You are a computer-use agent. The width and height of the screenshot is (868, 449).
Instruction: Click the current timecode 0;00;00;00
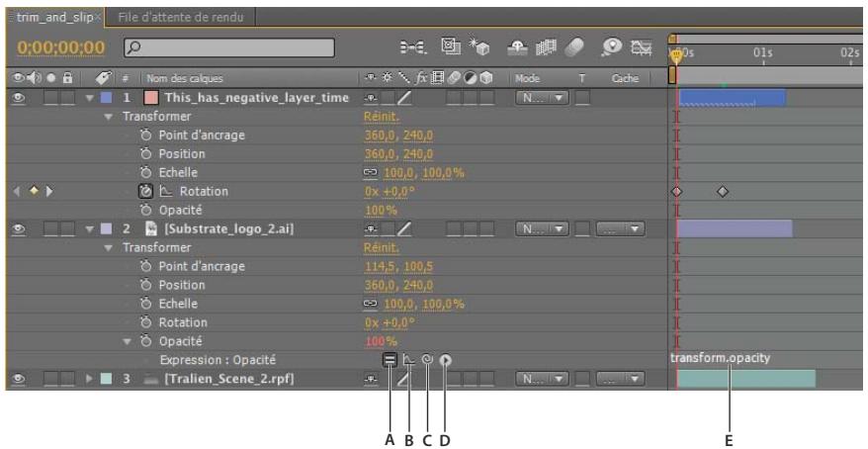[61, 47]
